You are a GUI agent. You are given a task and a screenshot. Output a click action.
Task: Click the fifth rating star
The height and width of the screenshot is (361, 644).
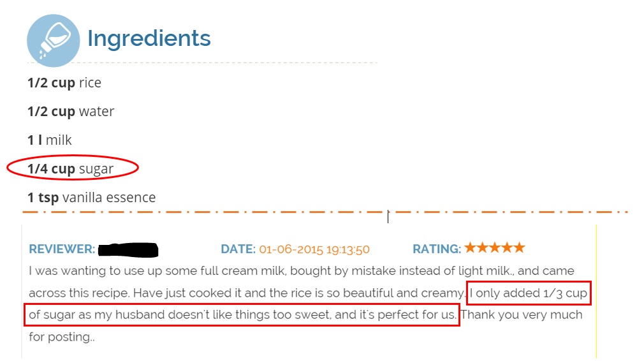pos(519,247)
